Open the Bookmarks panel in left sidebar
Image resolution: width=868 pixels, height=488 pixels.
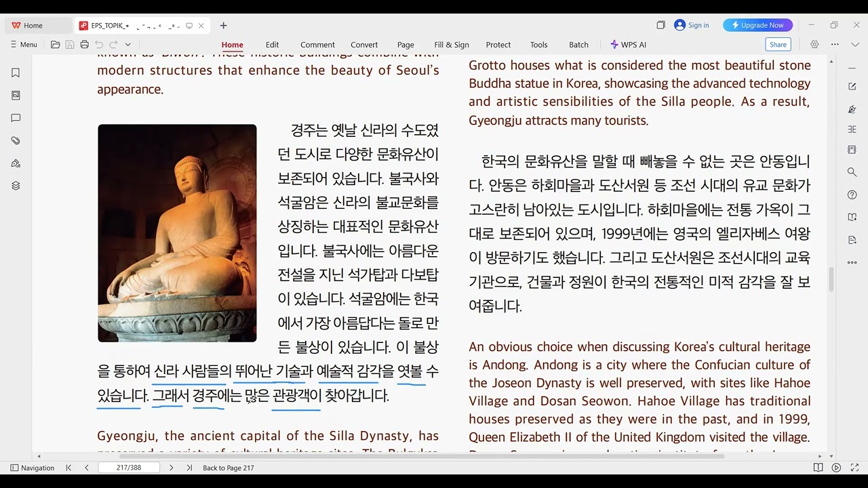point(16,73)
